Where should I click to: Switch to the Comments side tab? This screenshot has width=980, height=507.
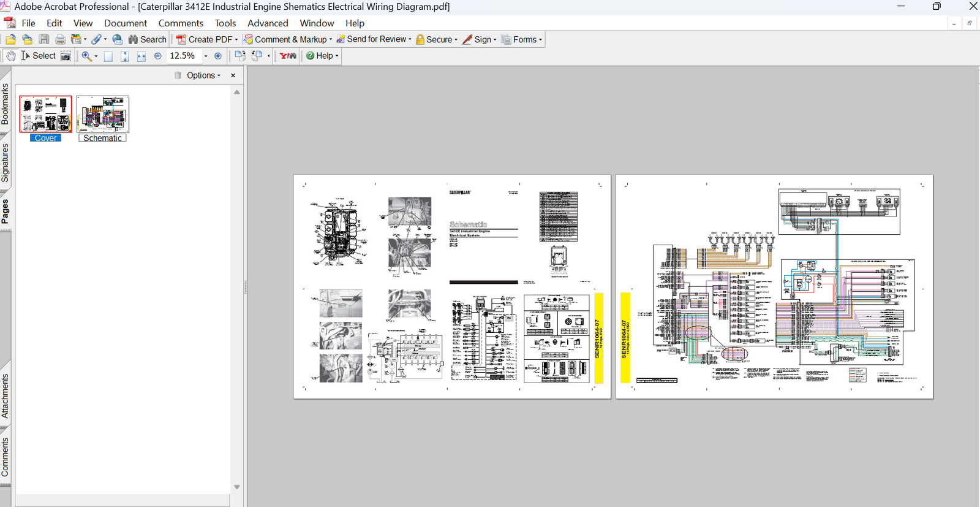(x=6, y=457)
